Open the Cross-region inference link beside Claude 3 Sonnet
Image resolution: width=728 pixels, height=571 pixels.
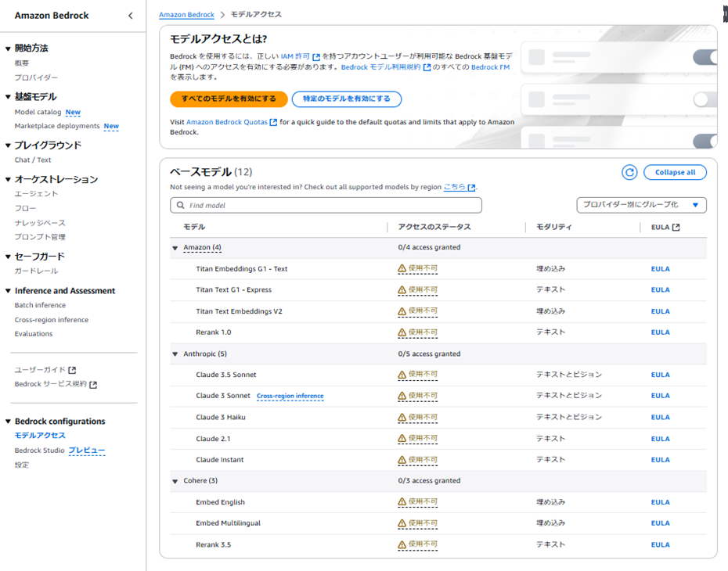pos(290,396)
